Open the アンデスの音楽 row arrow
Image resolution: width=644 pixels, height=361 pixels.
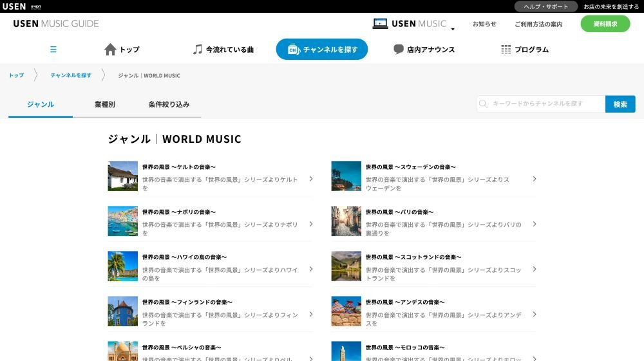(534, 314)
